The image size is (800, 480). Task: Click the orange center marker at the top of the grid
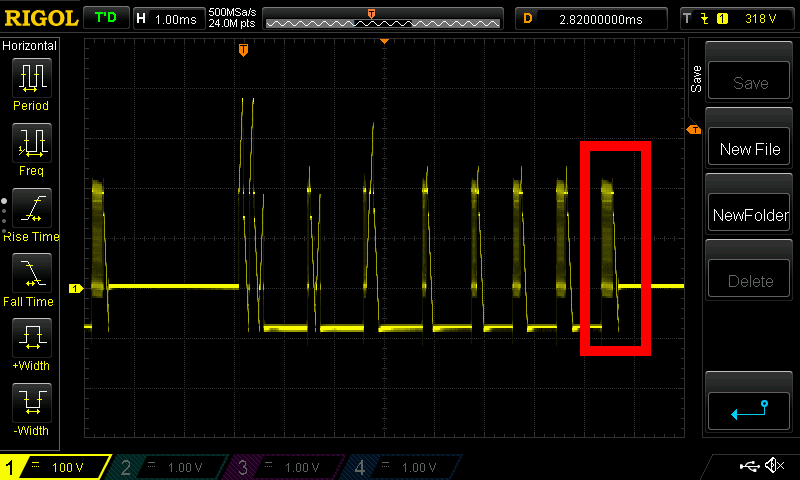click(384, 41)
